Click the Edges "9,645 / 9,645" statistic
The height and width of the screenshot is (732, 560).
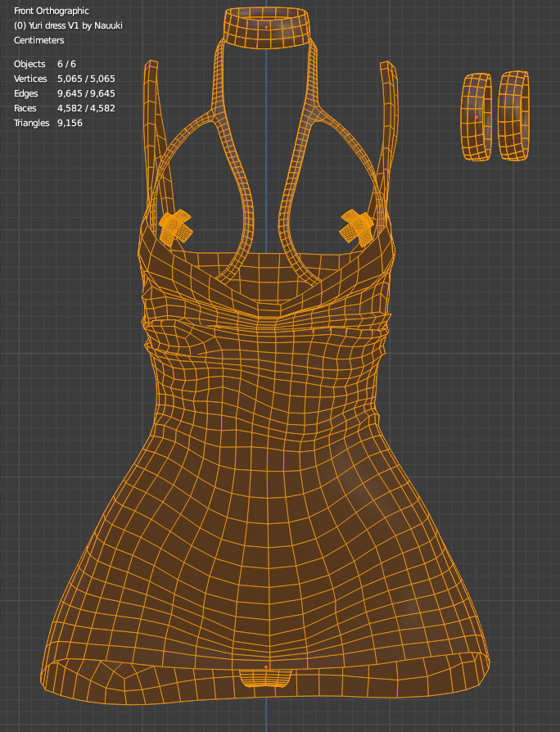[86, 93]
